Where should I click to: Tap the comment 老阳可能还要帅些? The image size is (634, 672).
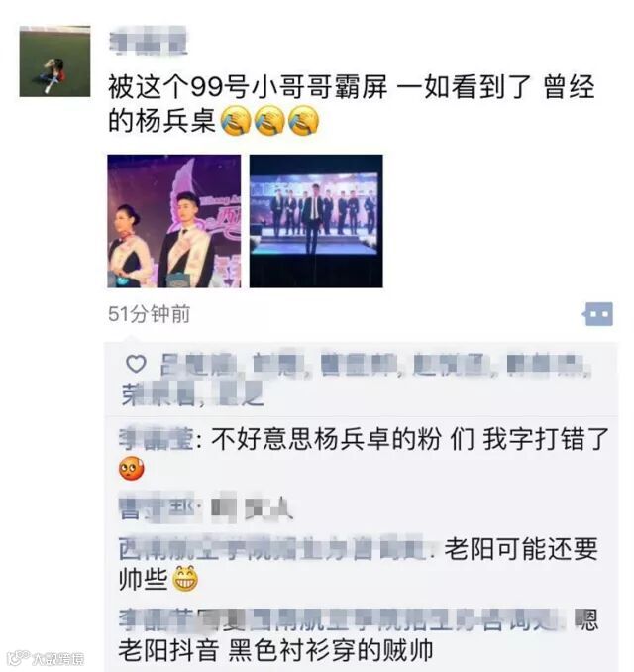pyautogui.click(x=359, y=564)
